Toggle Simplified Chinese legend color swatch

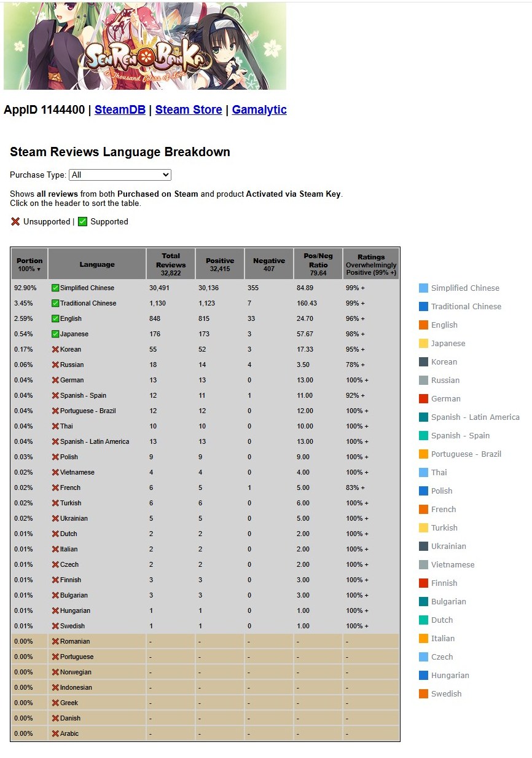423,288
